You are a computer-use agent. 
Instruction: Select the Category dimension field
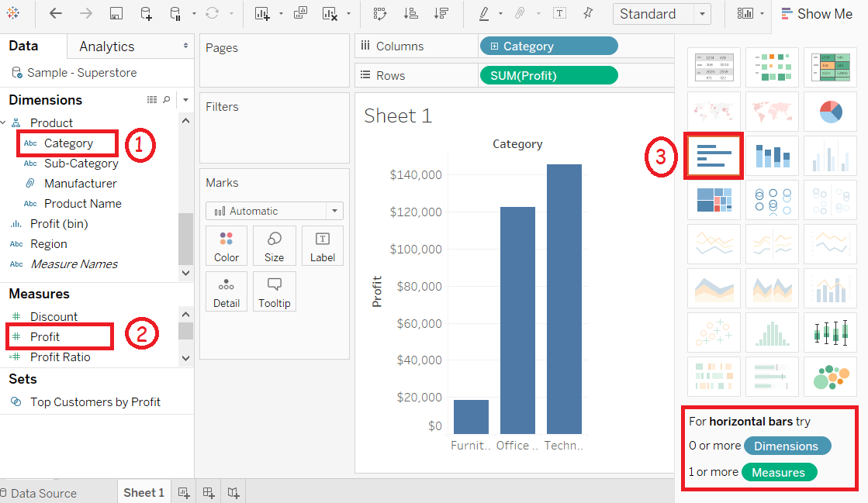68,143
